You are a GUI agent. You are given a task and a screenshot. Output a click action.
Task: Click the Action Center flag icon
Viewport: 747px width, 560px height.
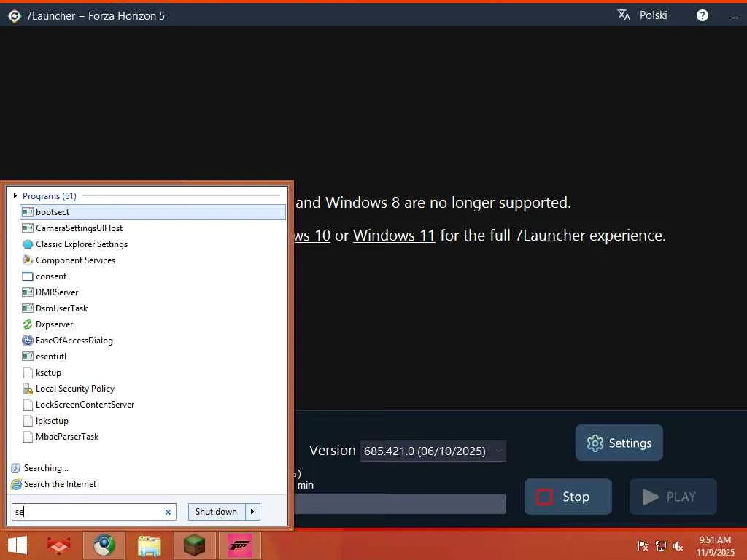pos(643,545)
